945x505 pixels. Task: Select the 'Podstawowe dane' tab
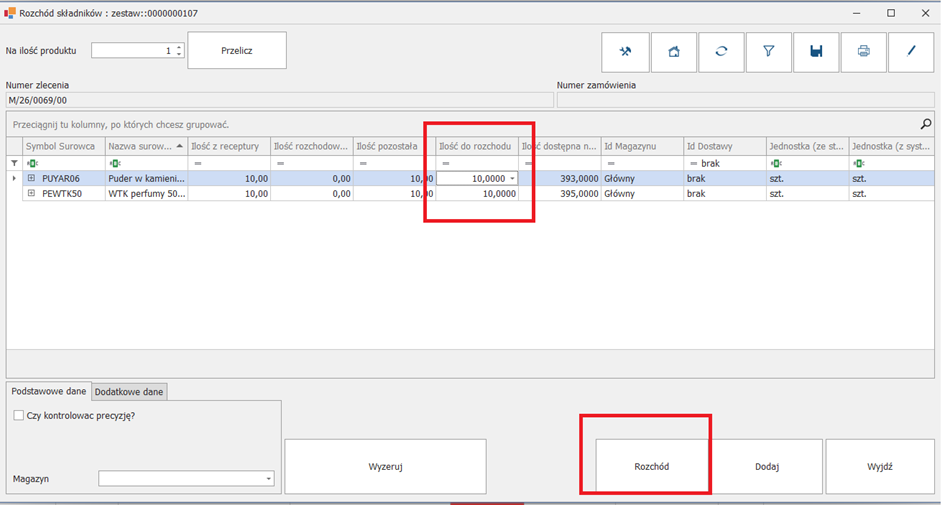[48, 391]
